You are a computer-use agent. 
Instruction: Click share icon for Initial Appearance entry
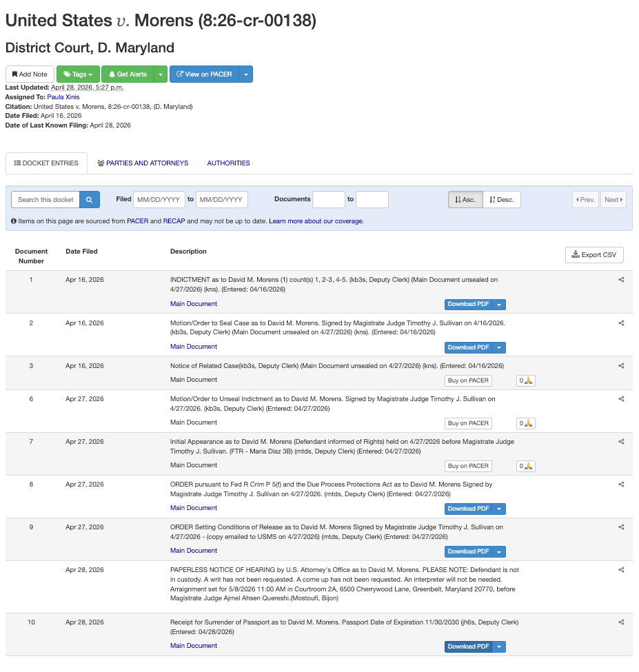pos(621,442)
